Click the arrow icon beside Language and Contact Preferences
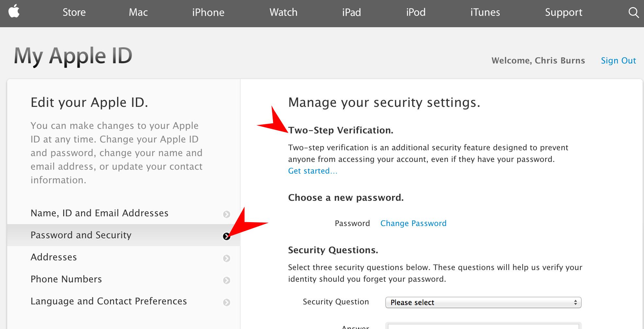The width and height of the screenshot is (644, 329). [226, 302]
